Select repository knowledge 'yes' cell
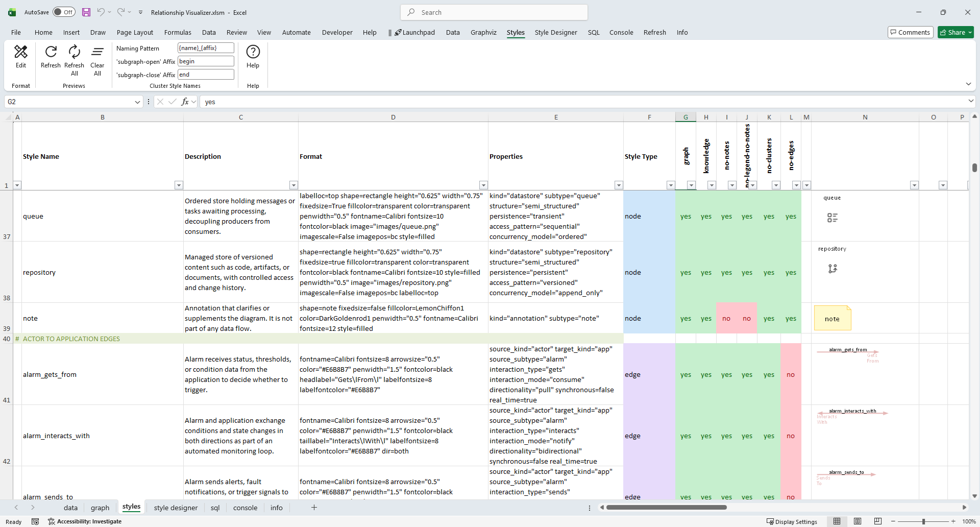 tap(706, 272)
